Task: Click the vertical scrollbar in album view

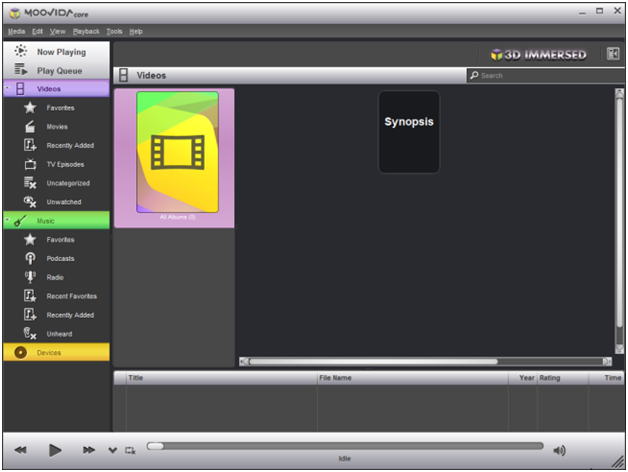Action: pos(619,221)
